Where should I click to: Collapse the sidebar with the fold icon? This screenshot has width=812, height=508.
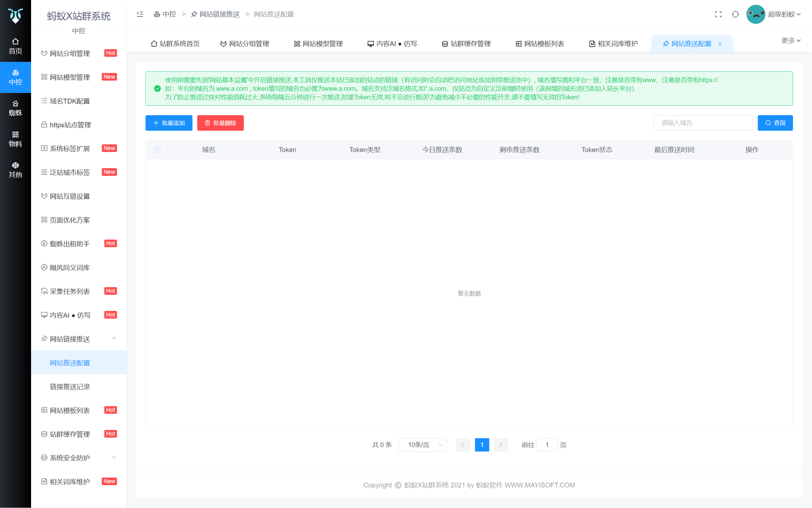pyautogui.click(x=139, y=14)
